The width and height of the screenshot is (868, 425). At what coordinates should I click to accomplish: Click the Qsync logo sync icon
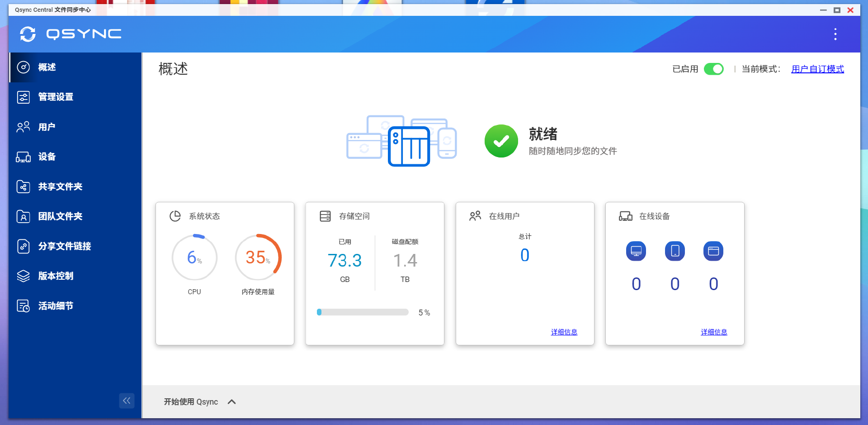[28, 34]
